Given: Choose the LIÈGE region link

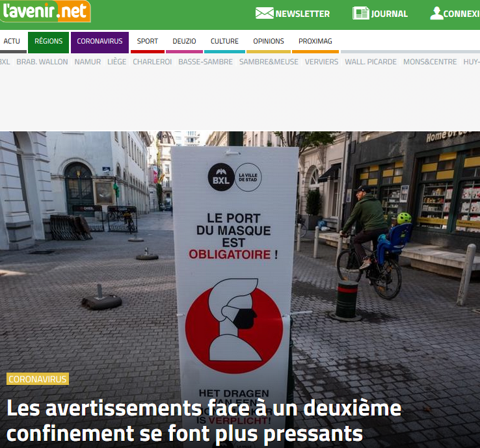Looking at the screenshot, I should [116, 62].
